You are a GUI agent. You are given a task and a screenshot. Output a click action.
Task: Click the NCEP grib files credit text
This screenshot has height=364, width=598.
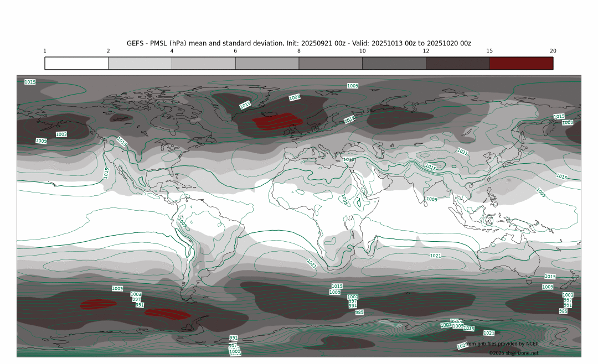502,344
